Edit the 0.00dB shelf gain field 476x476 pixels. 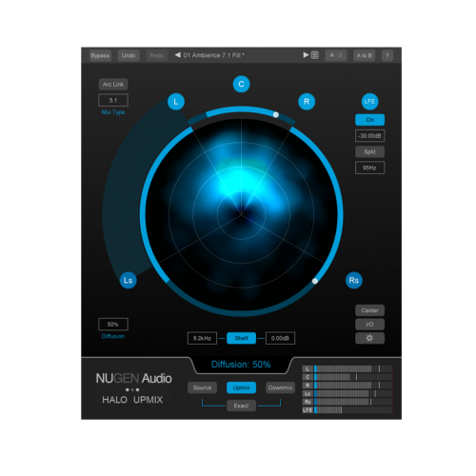(280, 338)
